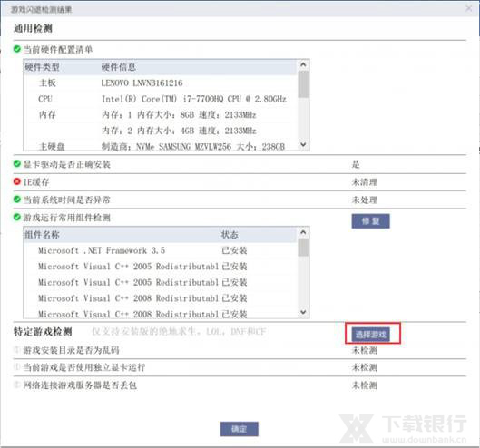
Task: Click the 显卡驱动是否正确安装 label
Action: [x=67, y=164]
